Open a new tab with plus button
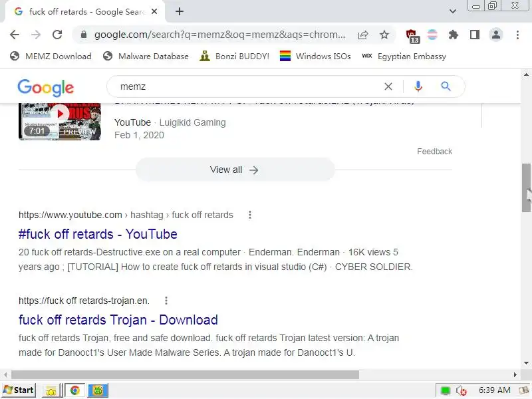 (x=180, y=11)
